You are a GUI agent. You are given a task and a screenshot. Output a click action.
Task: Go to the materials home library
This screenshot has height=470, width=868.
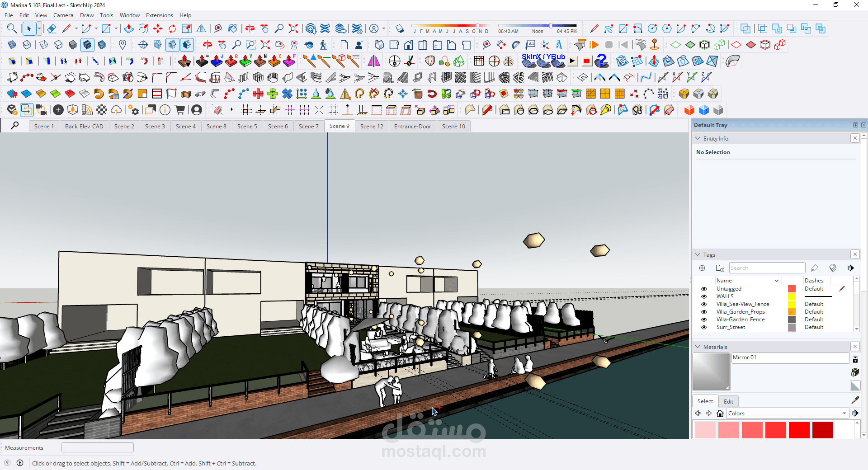pyautogui.click(x=720, y=414)
